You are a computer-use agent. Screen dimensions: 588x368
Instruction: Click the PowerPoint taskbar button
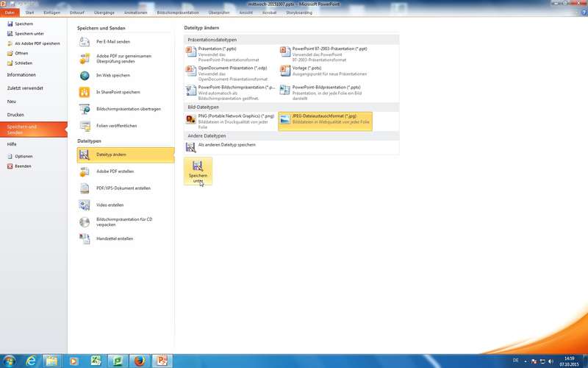pyautogui.click(x=162, y=361)
